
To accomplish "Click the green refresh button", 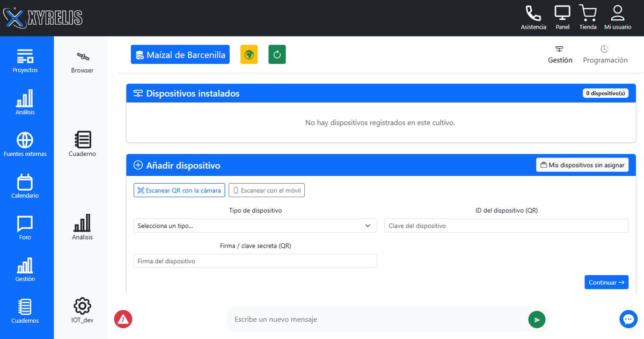I will 277,54.
